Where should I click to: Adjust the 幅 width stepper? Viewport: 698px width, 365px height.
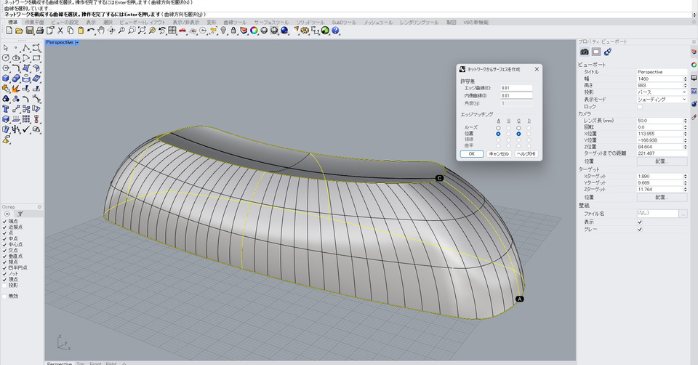point(685,79)
